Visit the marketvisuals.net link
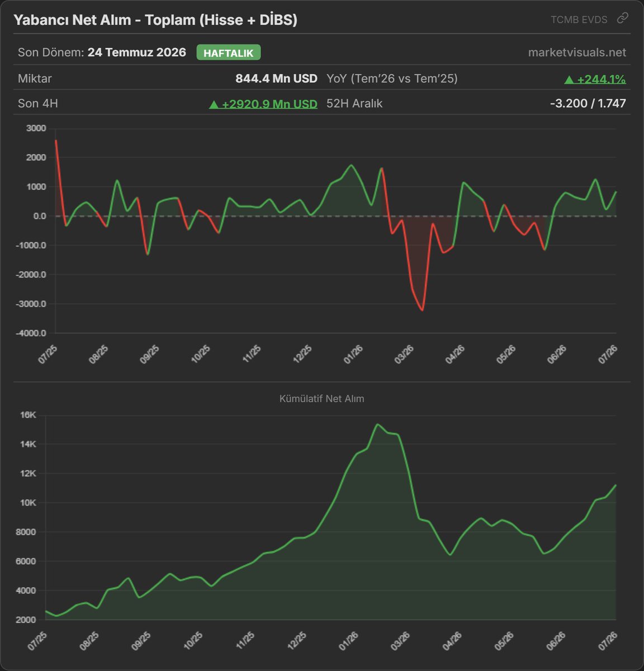This screenshot has height=671, width=644. 577,53
